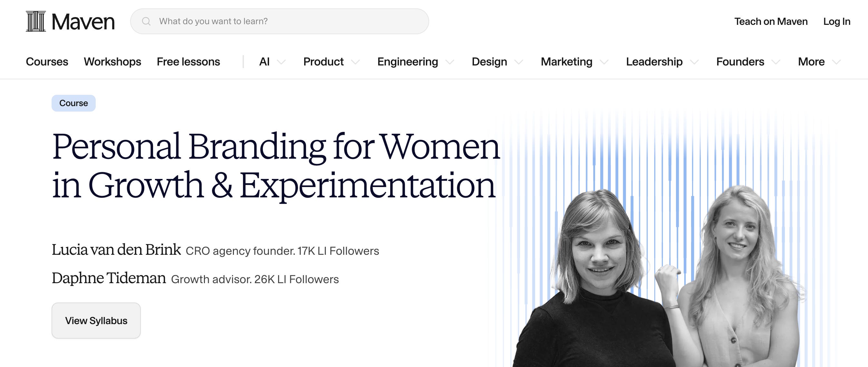Select Free lessons in navigation

188,62
